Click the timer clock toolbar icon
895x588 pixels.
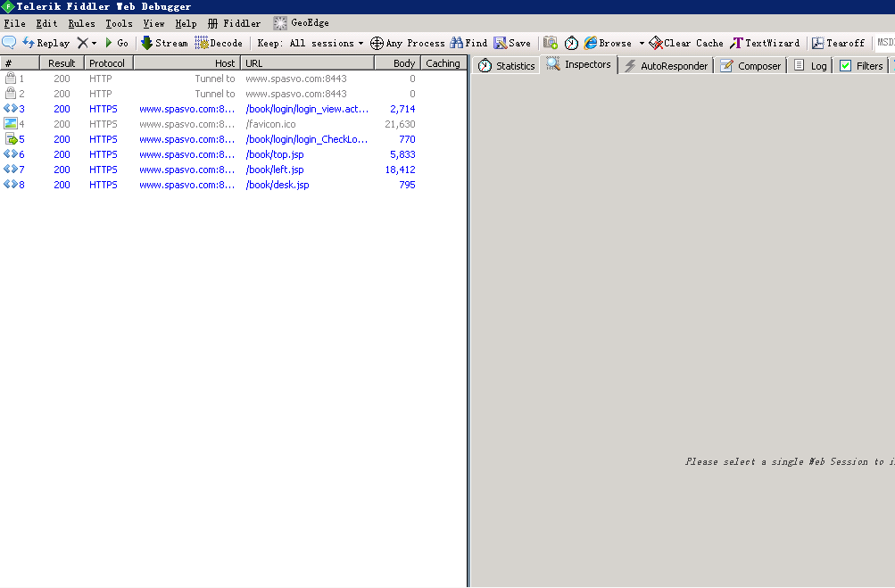[571, 43]
